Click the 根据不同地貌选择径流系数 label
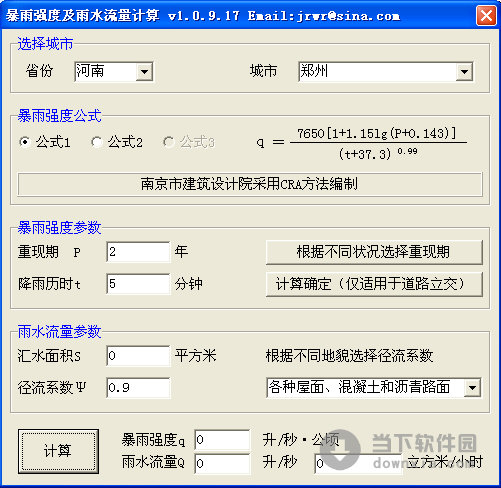The width and height of the screenshot is (501, 488). 349,356
